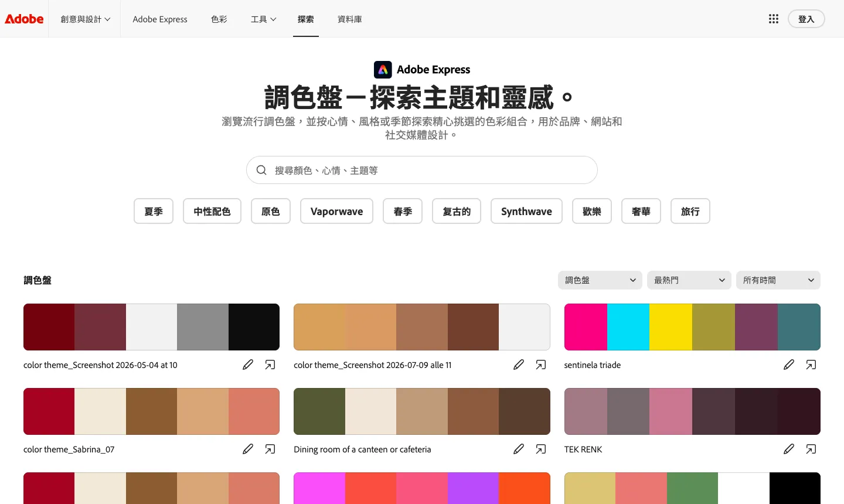Select the 旅行 tag

(x=690, y=211)
